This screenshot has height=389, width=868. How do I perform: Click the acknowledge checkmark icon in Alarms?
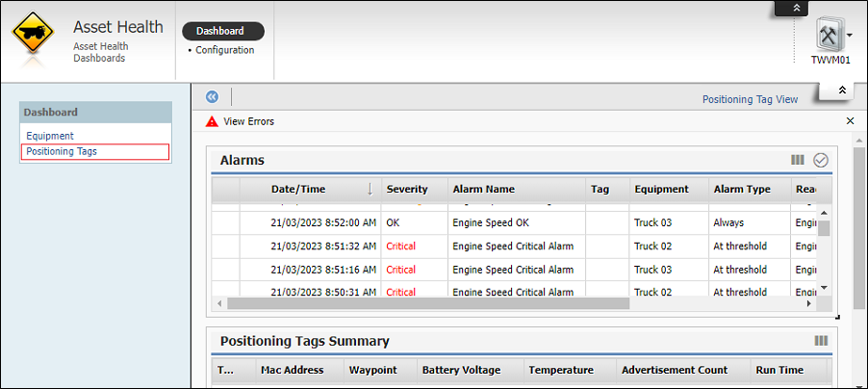click(821, 160)
